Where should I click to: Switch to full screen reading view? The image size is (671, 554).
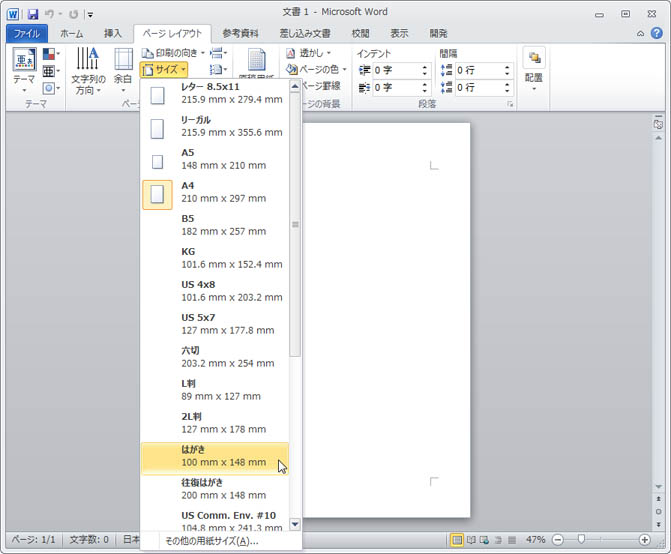[x=472, y=540]
